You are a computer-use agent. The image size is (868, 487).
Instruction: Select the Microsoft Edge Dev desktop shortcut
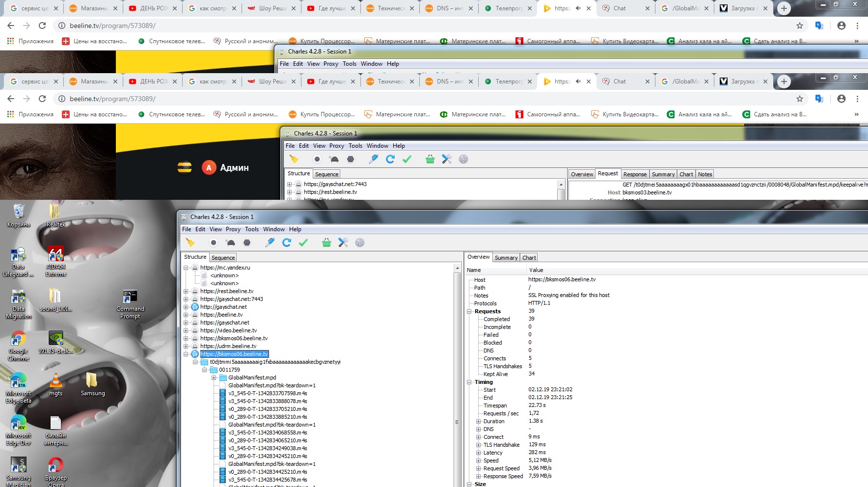[x=18, y=431]
